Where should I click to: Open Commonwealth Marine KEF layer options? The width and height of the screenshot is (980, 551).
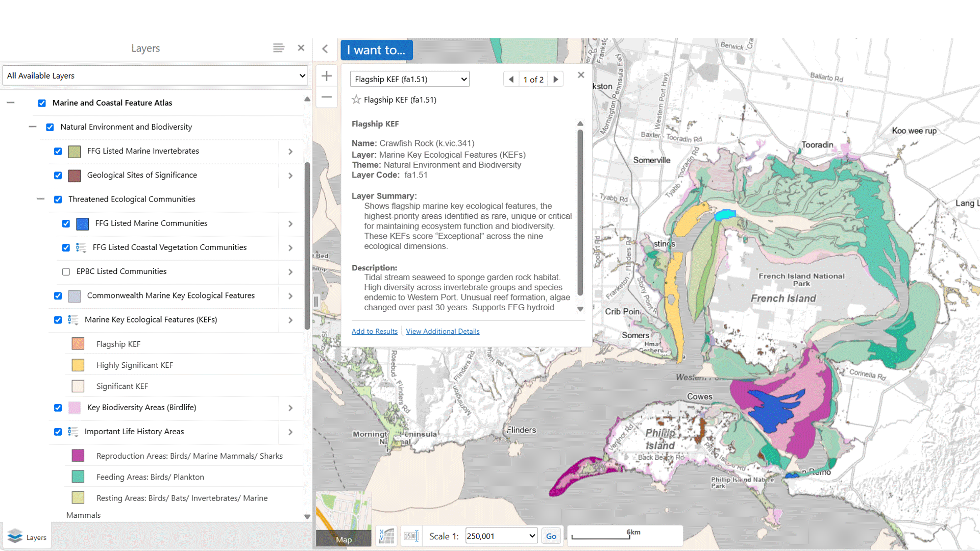290,296
